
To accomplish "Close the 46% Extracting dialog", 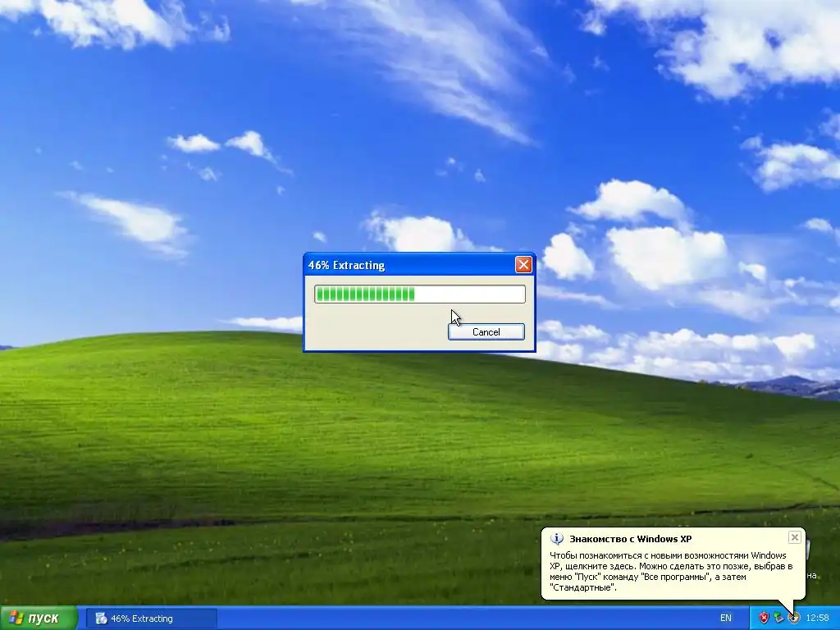I will tap(523, 264).
